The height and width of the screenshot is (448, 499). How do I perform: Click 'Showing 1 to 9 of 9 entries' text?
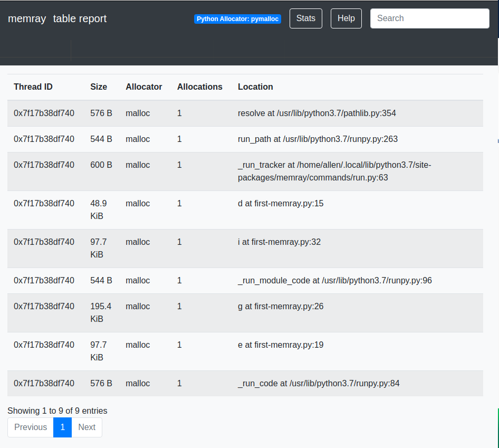(x=57, y=411)
